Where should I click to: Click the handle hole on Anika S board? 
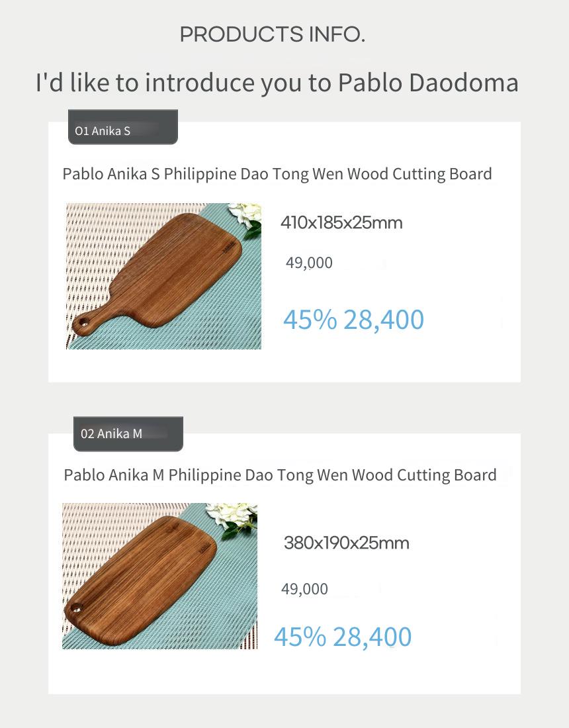pos(82,321)
